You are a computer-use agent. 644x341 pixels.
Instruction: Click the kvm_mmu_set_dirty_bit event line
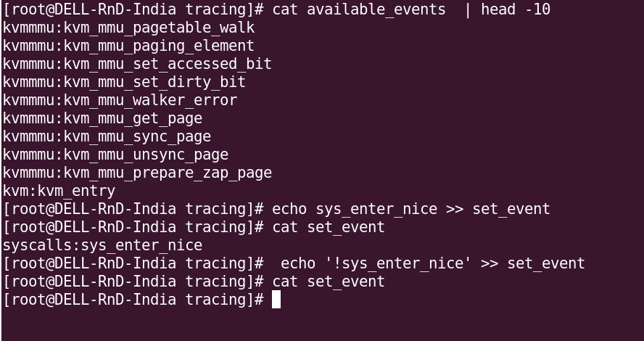[x=124, y=82]
